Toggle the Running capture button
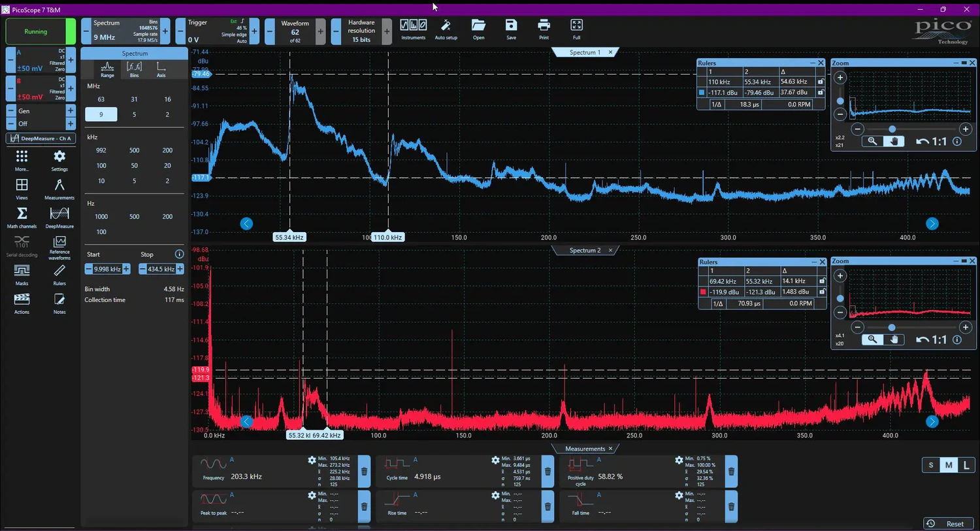This screenshot has height=531, width=980. click(36, 31)
